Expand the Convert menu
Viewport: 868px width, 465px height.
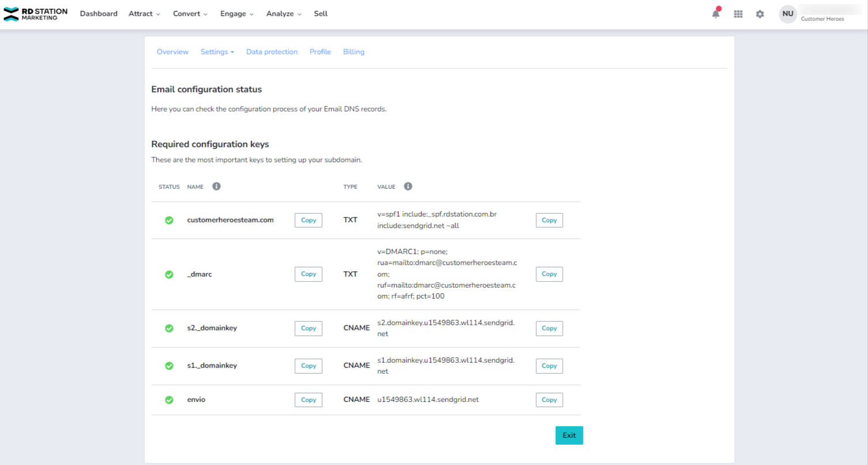190,14
